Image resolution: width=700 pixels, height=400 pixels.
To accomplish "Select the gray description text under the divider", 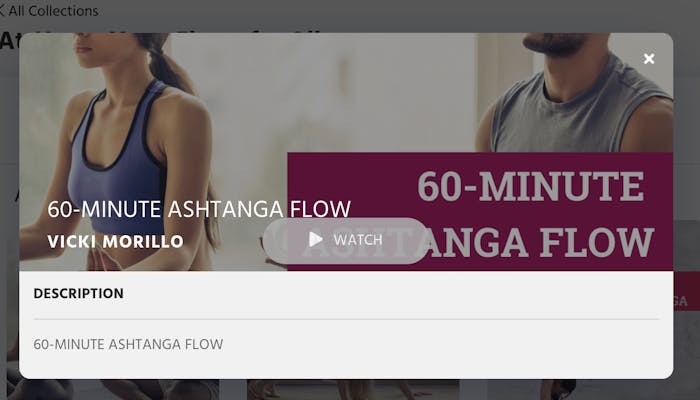I will pos(128,344).
